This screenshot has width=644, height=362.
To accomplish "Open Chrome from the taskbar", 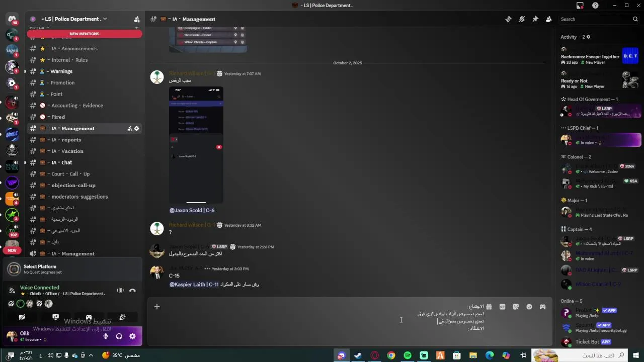I will pyautogui.click(x=391, y=355).
